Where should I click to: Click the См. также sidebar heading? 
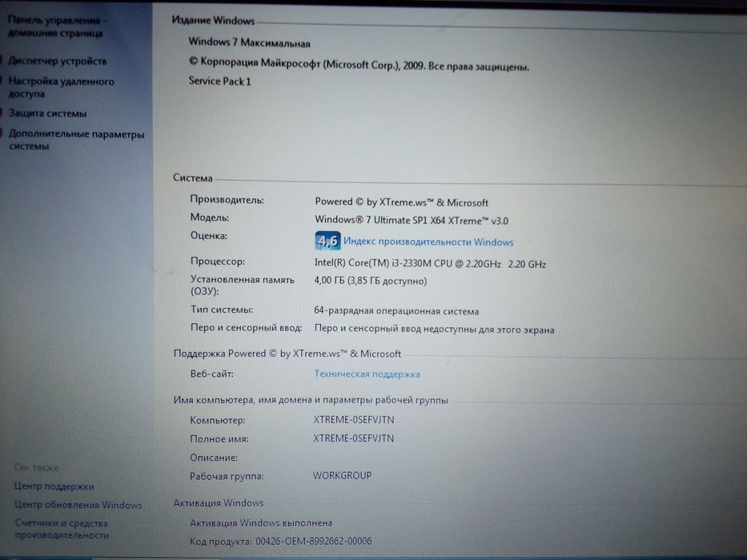click(x=36, y=468)
